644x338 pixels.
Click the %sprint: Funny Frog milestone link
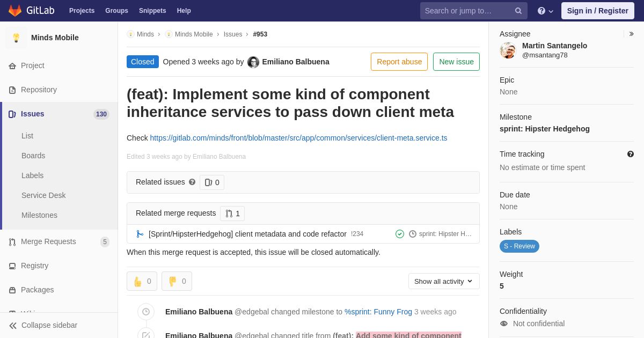[x=378, y=312]
